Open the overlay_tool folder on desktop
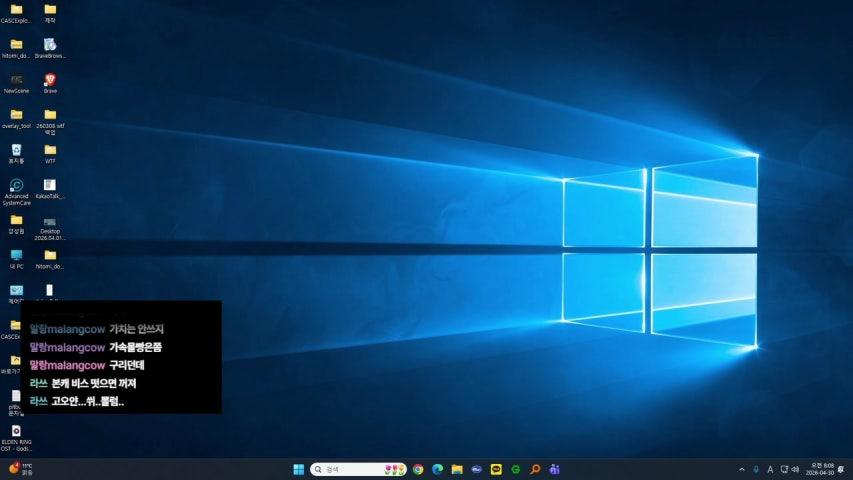Image resolution: width=853 pixels, height=480 pixels. (x=16, y=115)
